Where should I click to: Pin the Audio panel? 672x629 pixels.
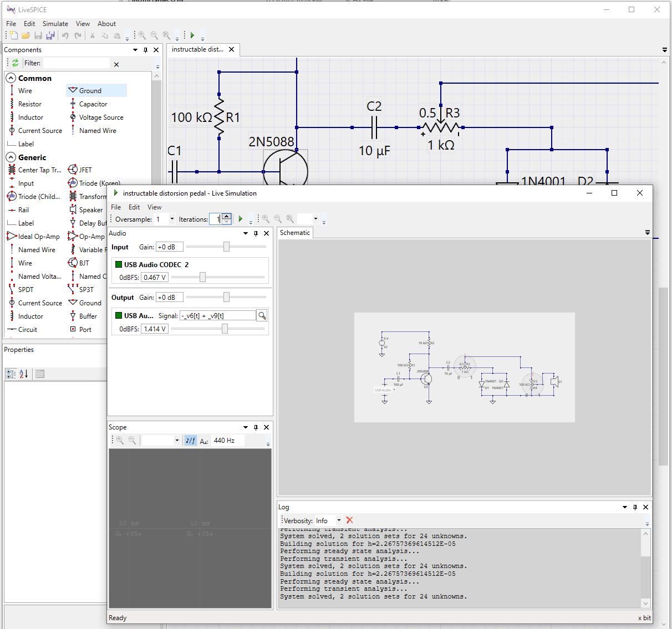point(256,233)
